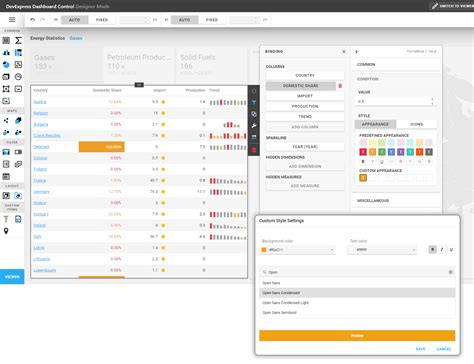Add a Range Filter item from the Filter group

tap(6, 152)
